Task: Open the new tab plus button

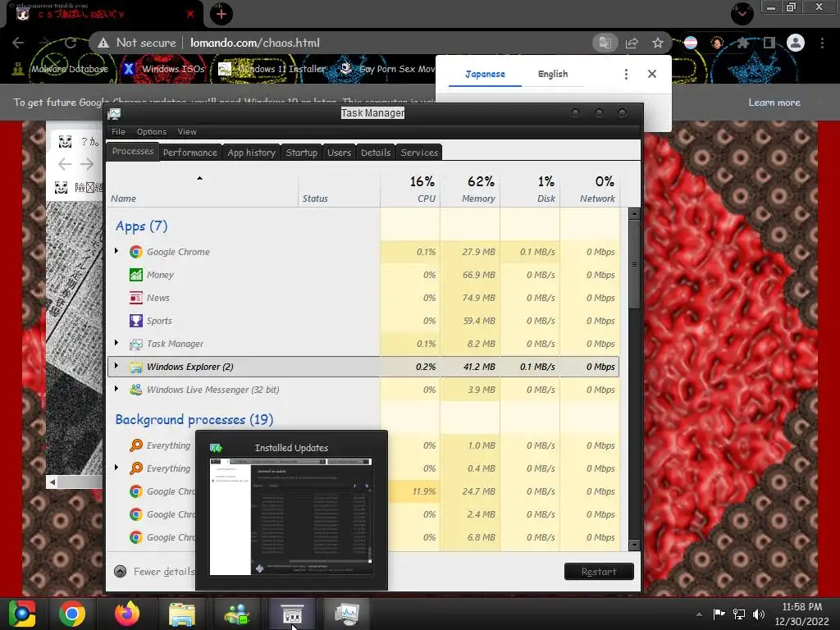Action: point(221,14)
